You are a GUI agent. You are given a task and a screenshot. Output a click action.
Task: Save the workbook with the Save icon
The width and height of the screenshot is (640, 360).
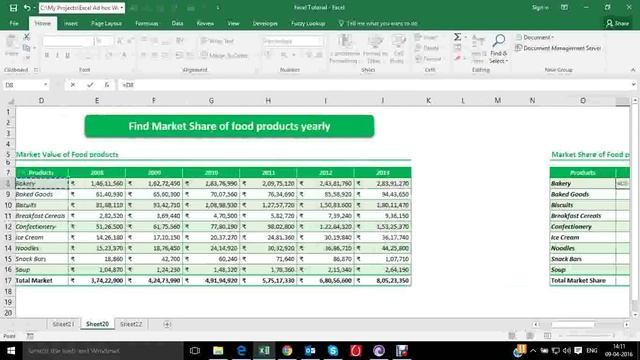click(13, 8)
